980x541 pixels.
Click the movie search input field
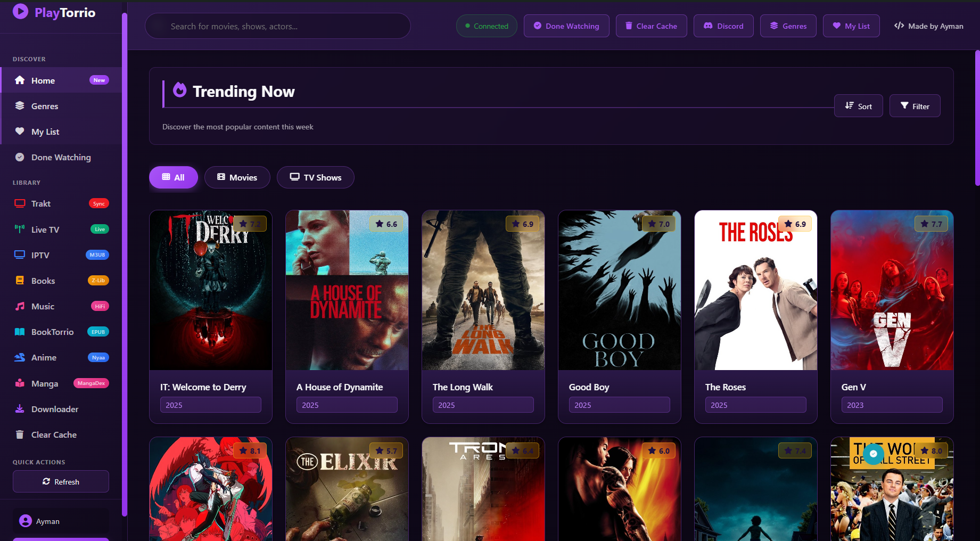(x=277, y=26)
